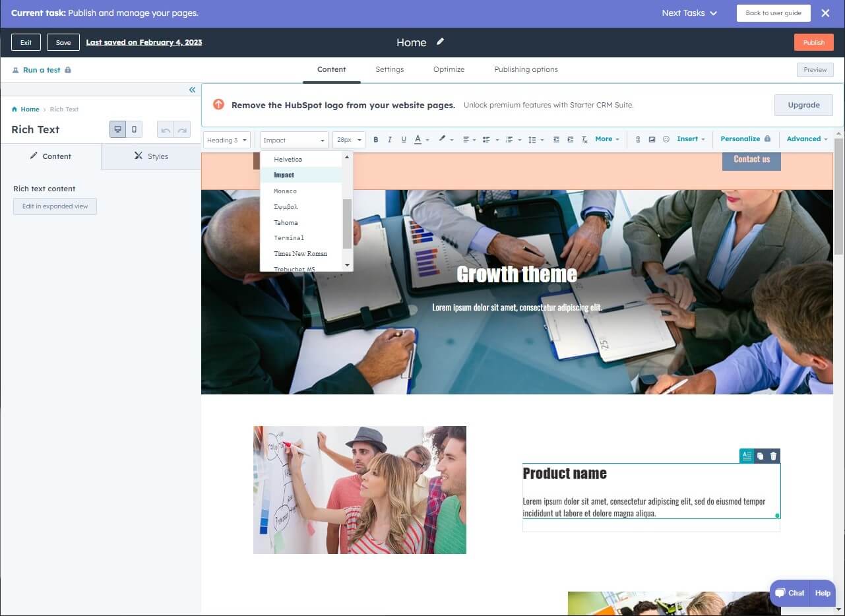Click Back to user guide button

(x=773, y=13)
